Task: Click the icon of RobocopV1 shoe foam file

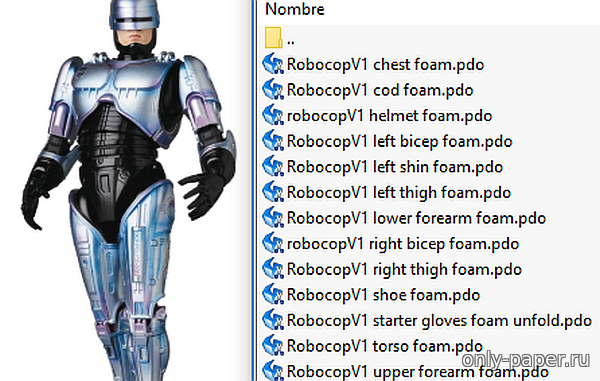Action: [x=273, y=295]
